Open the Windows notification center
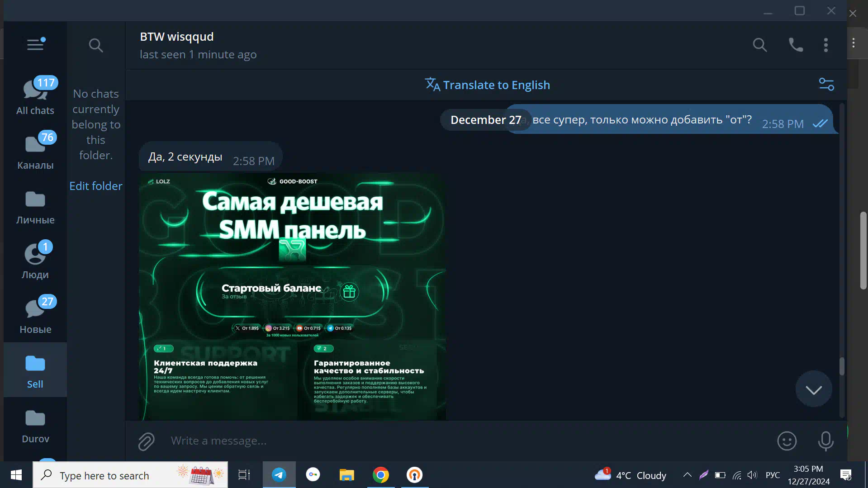The width and height of the screenshot is (868, 488). coord(846,475)
